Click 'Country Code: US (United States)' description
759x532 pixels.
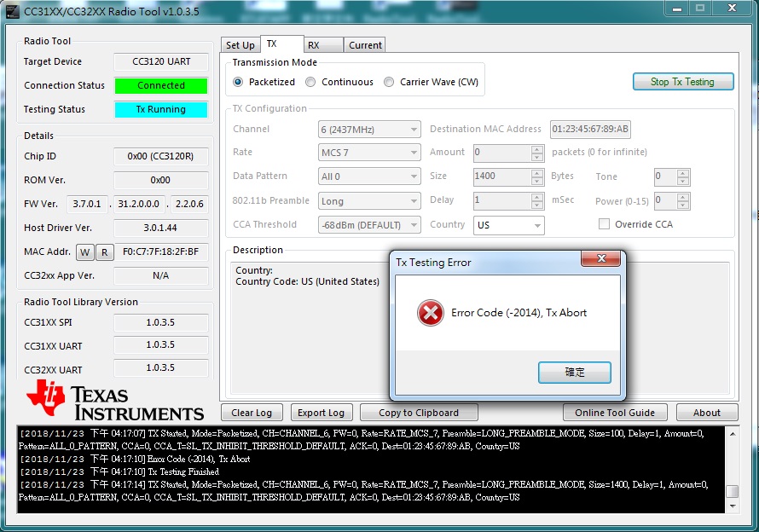pos(307,281)
